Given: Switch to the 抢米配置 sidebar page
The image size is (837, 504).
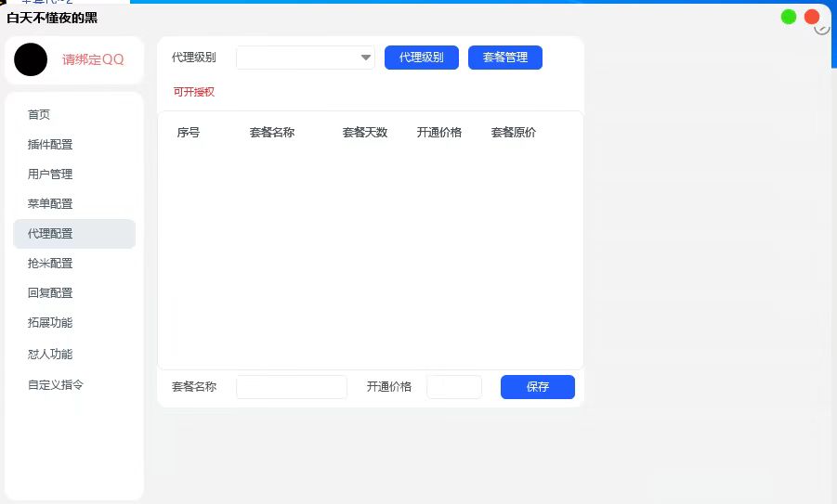Looking at the screenshot, I should [x=50, y=264].
